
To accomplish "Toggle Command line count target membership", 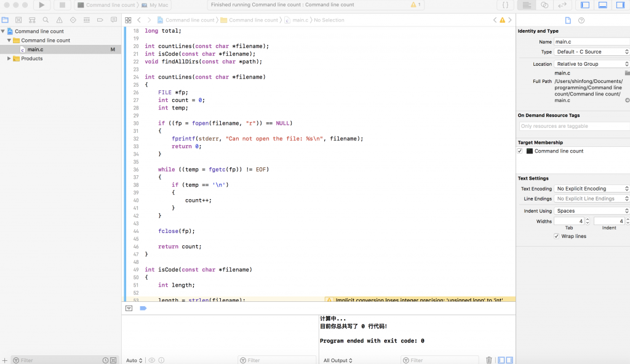I will point(520,151).
